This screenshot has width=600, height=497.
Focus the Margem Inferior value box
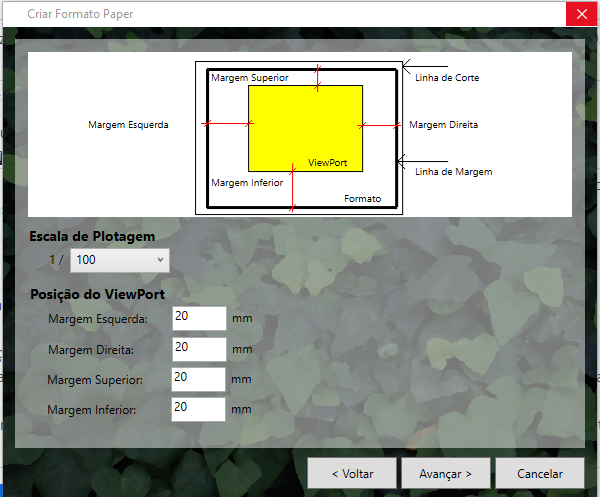(199, 409)
